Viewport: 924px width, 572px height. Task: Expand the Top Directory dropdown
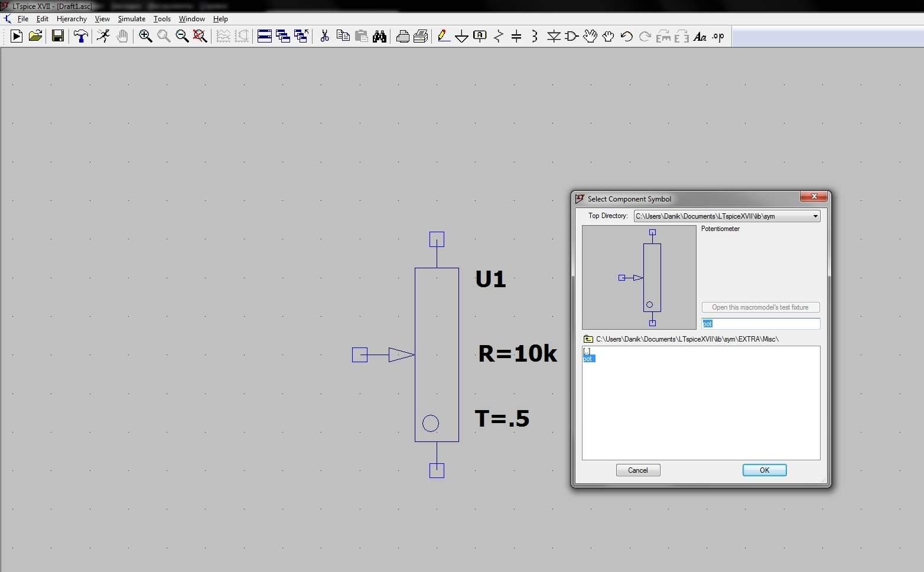[815, 216]
